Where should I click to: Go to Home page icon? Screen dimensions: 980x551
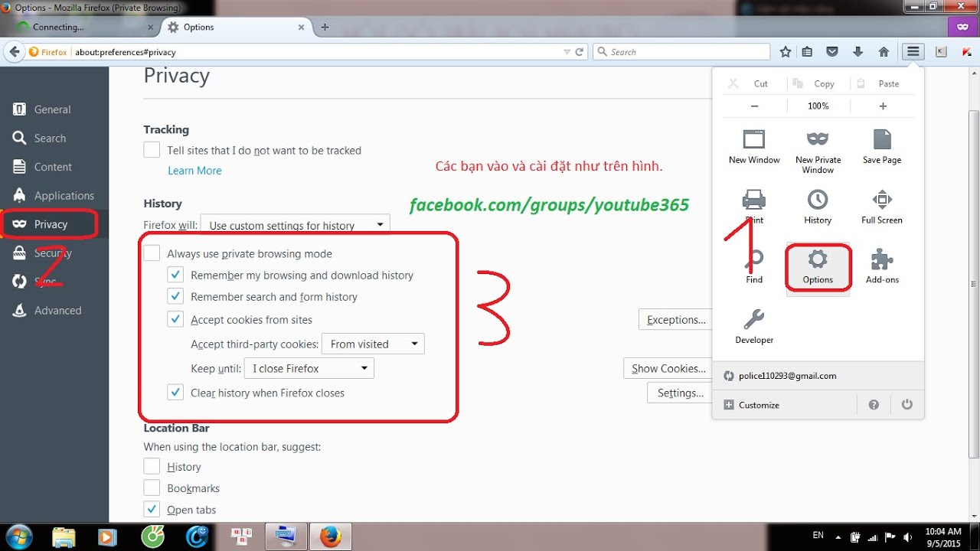884,52
